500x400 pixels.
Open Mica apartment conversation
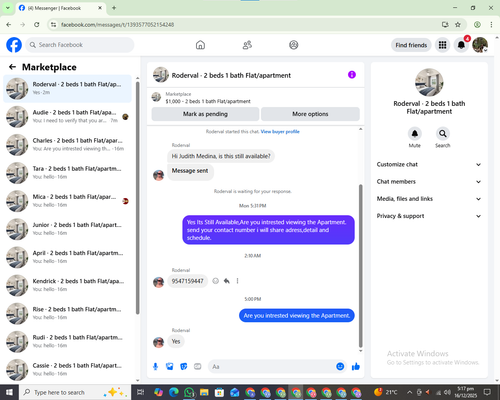(67, 201)
